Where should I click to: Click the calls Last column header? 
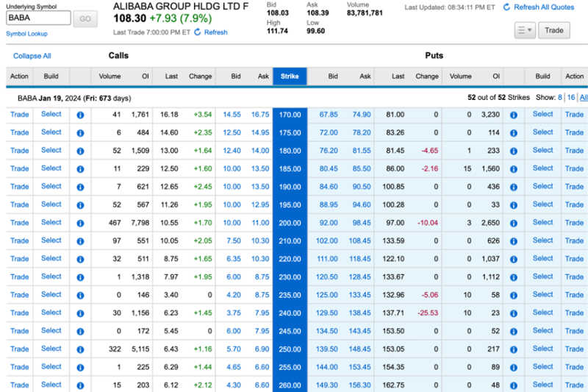171,76
